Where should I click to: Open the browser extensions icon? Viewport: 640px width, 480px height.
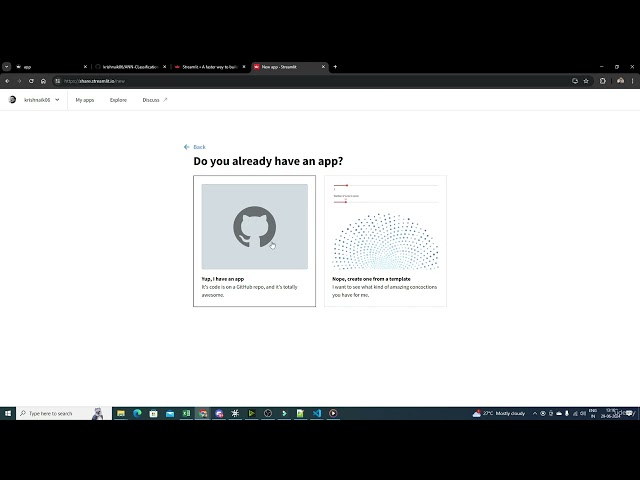point(602,81)
